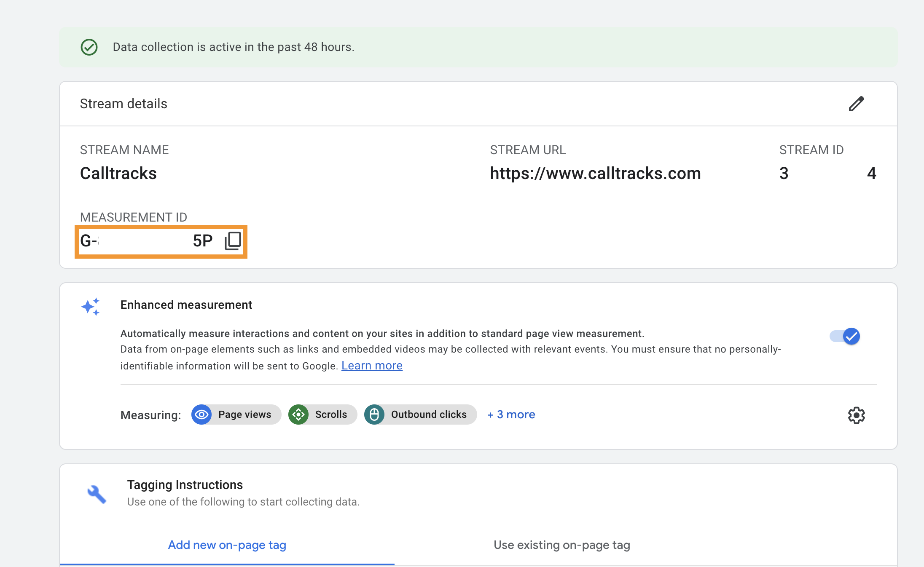The image size is (924, 567).
Task: Click the Measuring: label
Action: pos(150,415)
